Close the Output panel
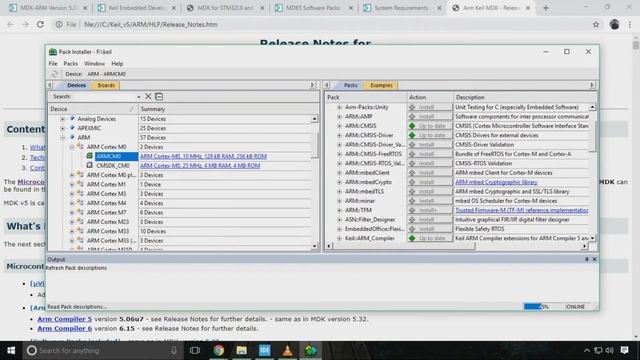Image resolution: width=640 pixels, height=360 pixels. click(594, 259)
